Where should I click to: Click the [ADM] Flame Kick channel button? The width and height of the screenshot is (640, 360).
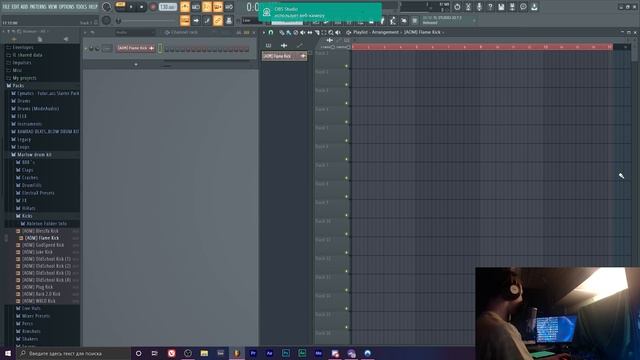[x=136, y=48]
